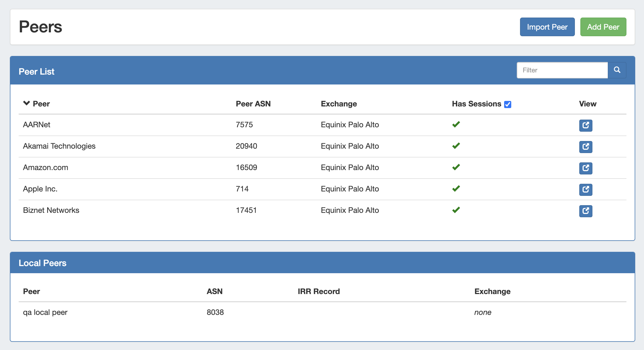Open the Amazon.com peer view icon

586,168
